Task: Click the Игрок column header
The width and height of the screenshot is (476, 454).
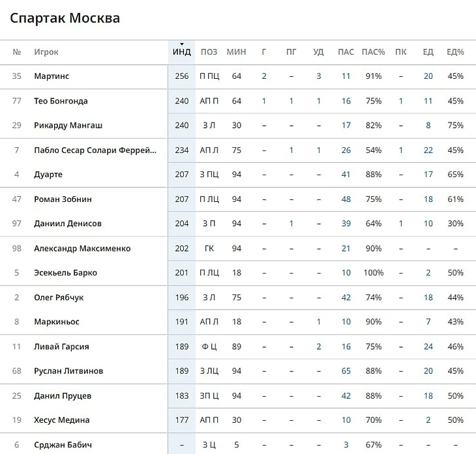Action: click(x=46, y=52)
